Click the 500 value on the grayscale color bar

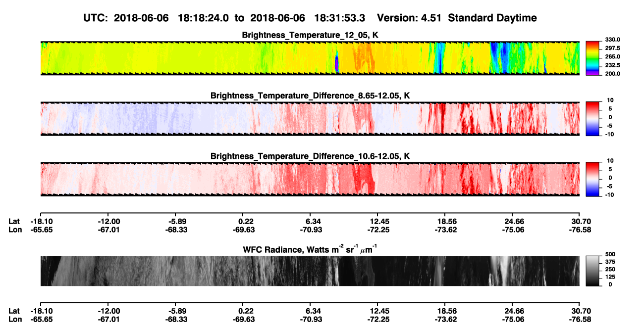point(609,254)
